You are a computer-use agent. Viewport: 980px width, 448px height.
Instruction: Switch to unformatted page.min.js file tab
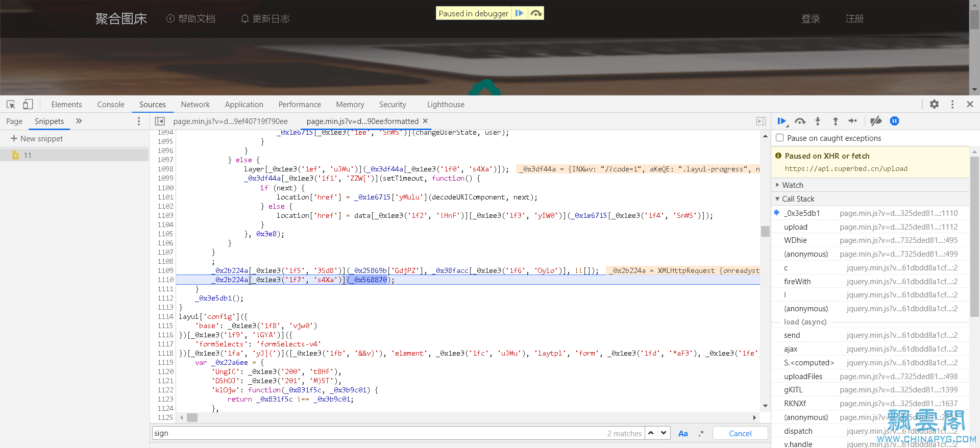[x=230, y=121]
